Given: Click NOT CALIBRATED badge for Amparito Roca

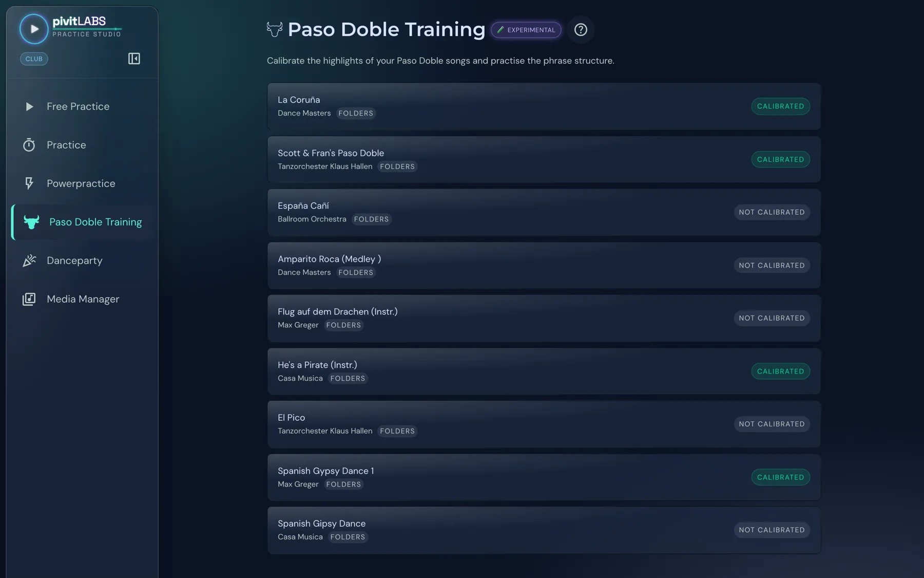Looking at the screenshot, I should [x=772, y=265].
